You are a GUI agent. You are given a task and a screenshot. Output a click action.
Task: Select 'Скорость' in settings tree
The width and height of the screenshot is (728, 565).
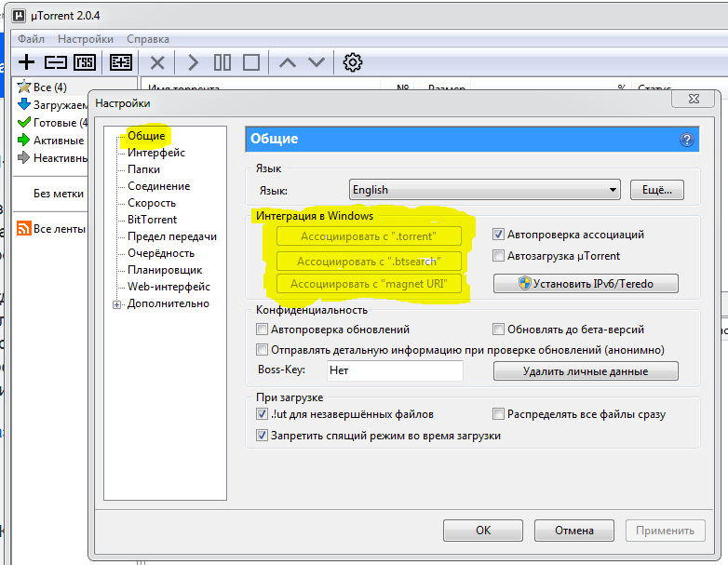[x=152, y=203]
